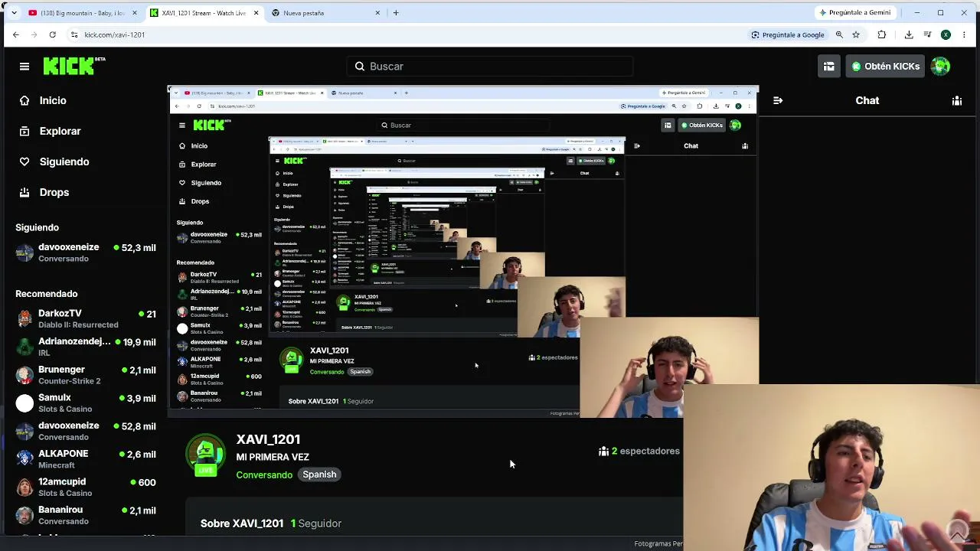The image size is (980, 551).
Task: Click the Chat panel header
Action: coord(867,100)
